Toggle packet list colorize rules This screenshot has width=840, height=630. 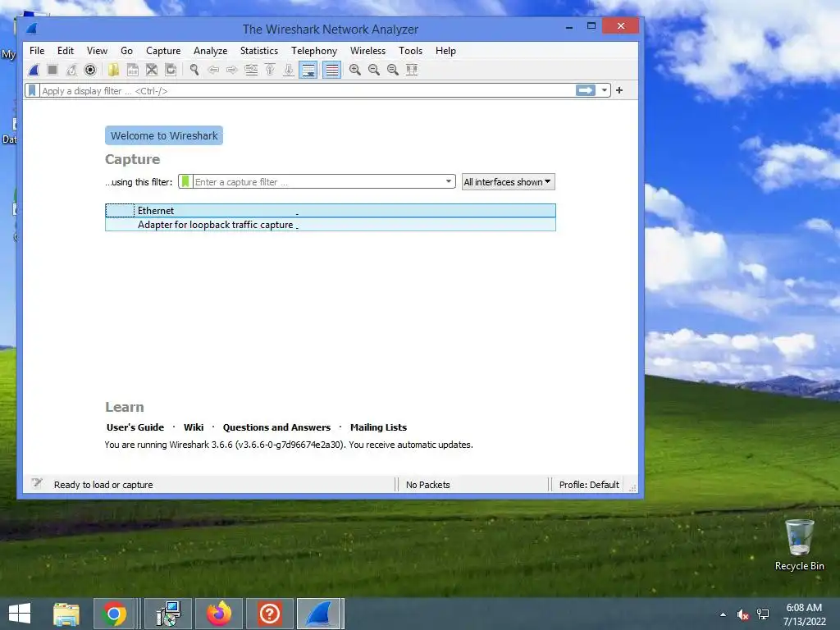pyautogui.click(x=331, y=70)
